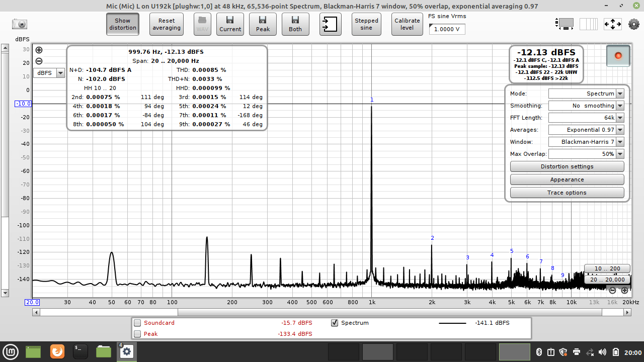Click the -141.1 dBFS Spectrum value

[x=492, y=323]
